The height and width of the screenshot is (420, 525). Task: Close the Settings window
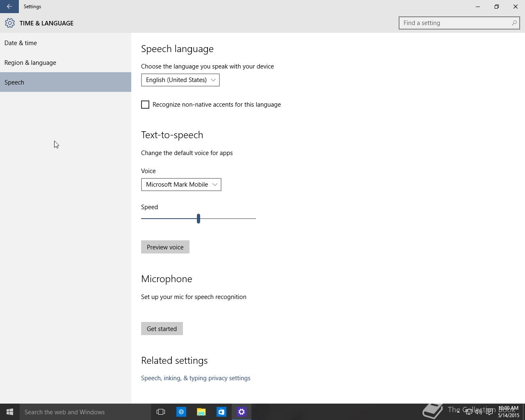pos(516,7)
